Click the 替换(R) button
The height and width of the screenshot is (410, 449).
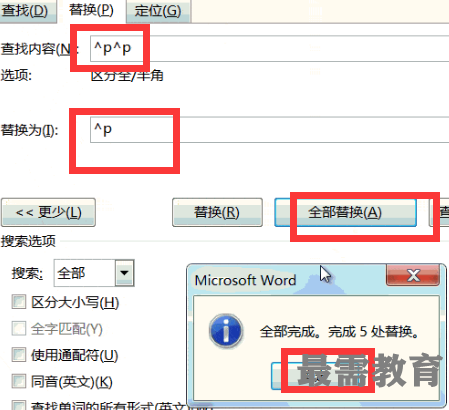point(217,212)
